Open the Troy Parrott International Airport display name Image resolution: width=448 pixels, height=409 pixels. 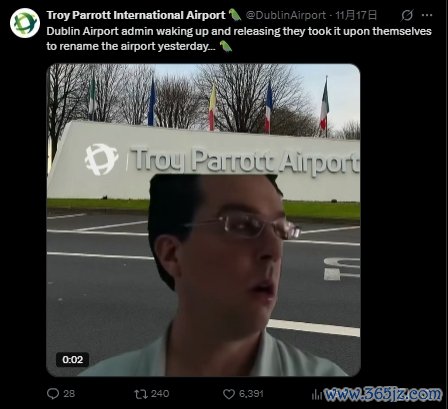pyautogui.click(x=136, y=15)
